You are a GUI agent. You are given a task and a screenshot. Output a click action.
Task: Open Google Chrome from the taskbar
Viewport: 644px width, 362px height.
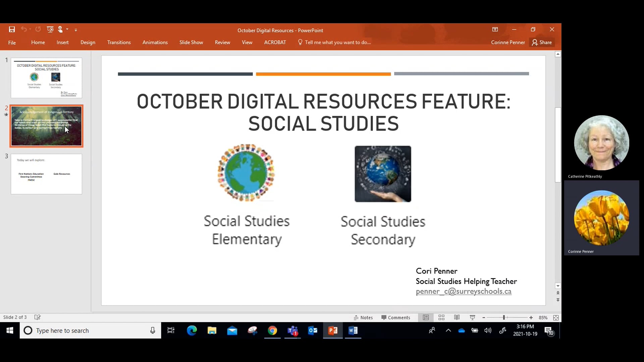click(273, 330)
